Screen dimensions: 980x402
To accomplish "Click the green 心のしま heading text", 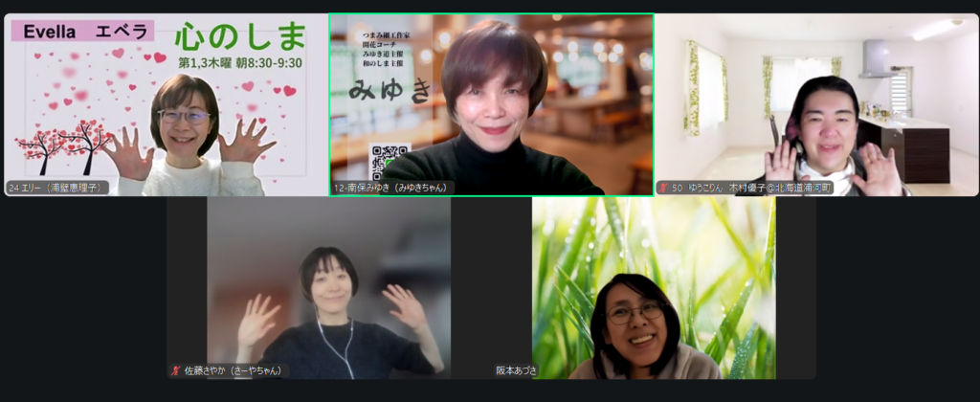I will click(x=240, y=36).
